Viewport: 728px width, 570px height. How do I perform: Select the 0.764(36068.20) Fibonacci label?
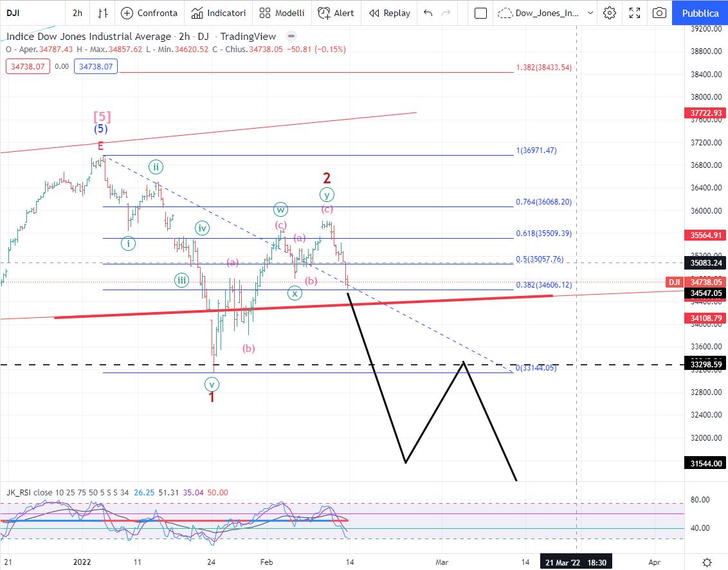click(543, 201)
